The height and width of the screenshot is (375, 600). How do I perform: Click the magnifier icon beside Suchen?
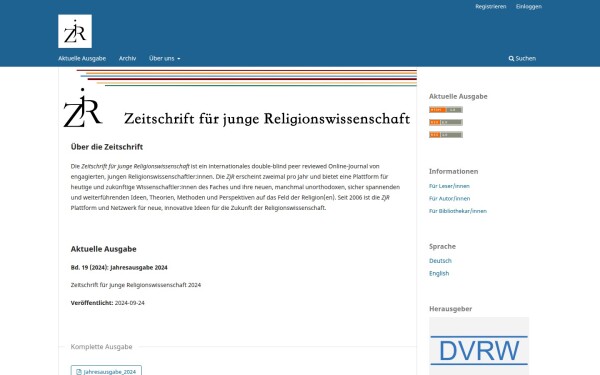pos(511,59)
